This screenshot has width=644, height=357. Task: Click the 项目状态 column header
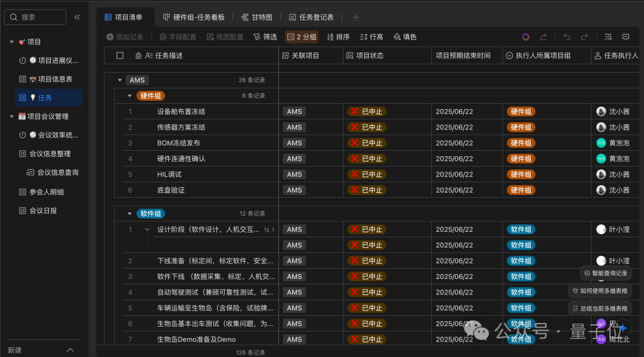pos(387,55)
